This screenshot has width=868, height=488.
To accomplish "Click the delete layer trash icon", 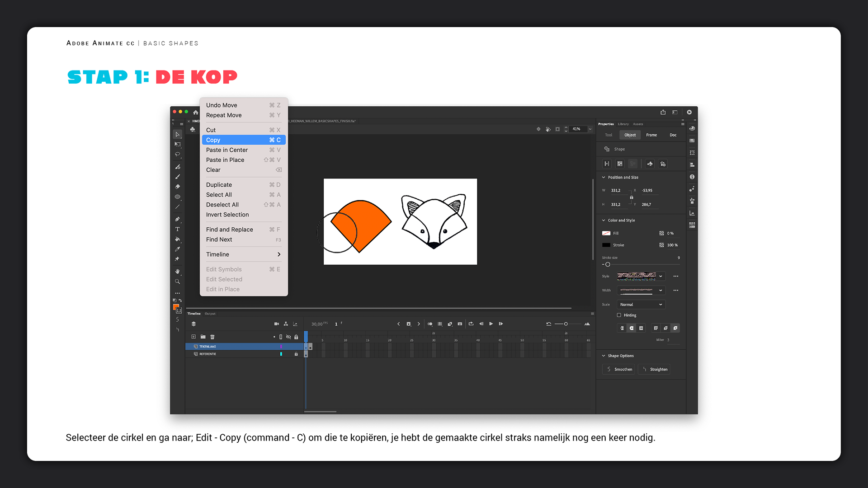I will 212,337.
